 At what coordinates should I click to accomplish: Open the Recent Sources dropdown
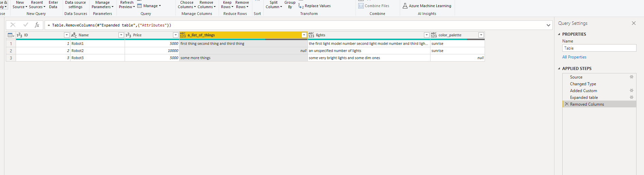37,4
